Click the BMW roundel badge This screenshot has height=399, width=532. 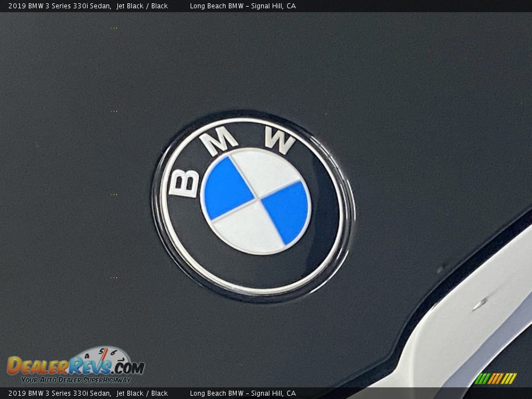(253, 206)
